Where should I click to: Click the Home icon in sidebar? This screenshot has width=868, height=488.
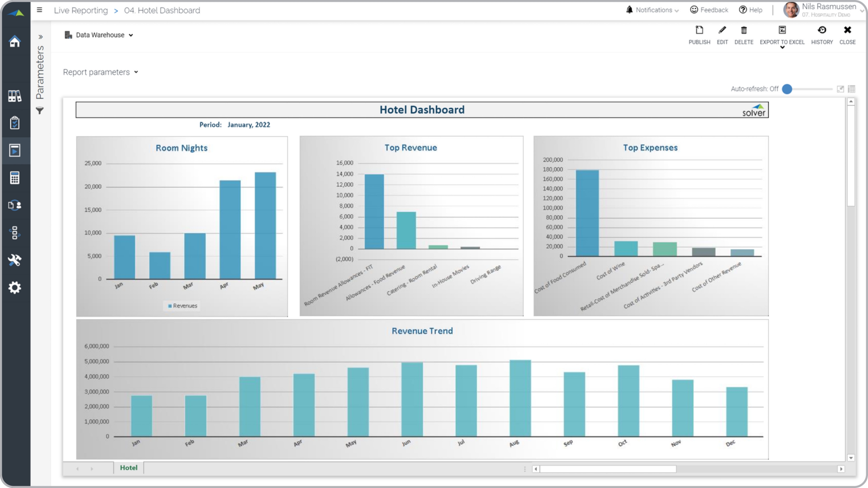15,42
